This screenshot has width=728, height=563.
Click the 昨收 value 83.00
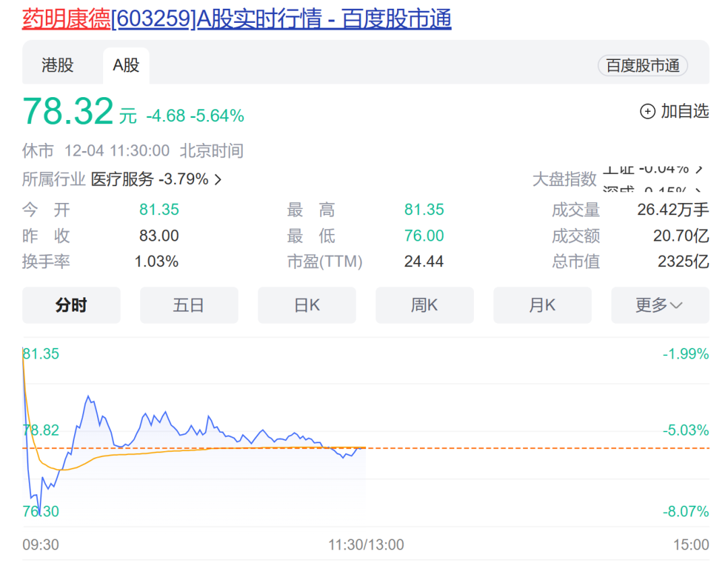point(159,235)
